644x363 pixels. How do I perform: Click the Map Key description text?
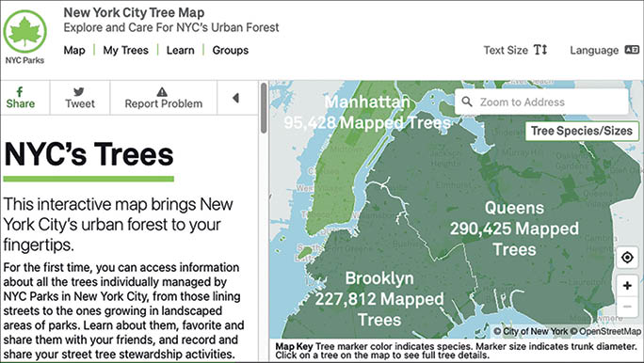[x=456, y=351]
